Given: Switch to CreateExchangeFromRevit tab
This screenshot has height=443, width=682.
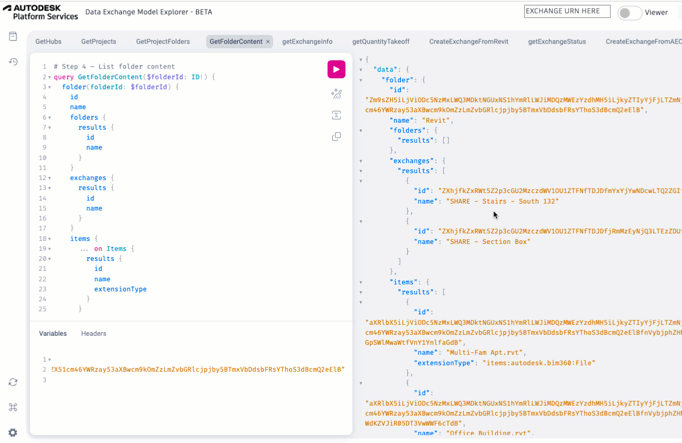Looking at the screenshot, I should (x=468, y=42).
